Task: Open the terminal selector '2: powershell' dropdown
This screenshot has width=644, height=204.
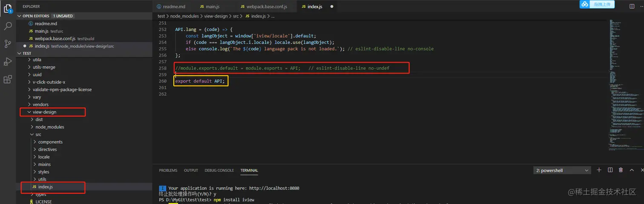Action: click(562, 170)
